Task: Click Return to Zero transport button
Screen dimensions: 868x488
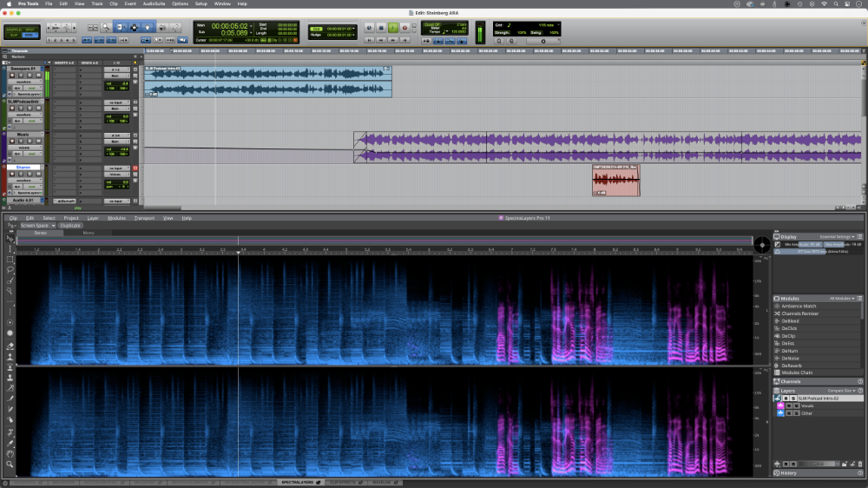Action: point(369,41)
